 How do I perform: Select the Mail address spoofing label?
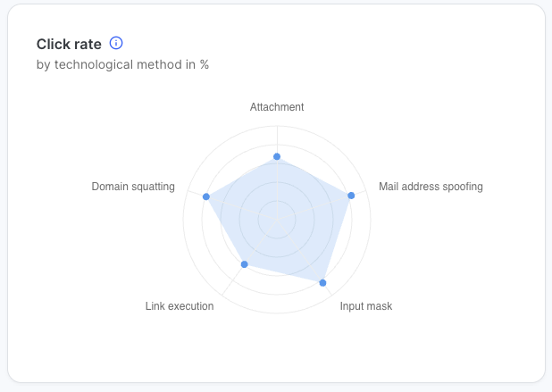tap(431, 187)
